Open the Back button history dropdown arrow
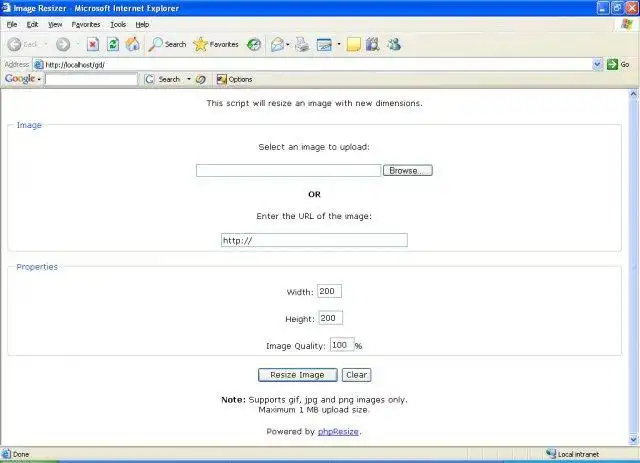The height and width of the screenshot is (463, 640). click(46, 44)
